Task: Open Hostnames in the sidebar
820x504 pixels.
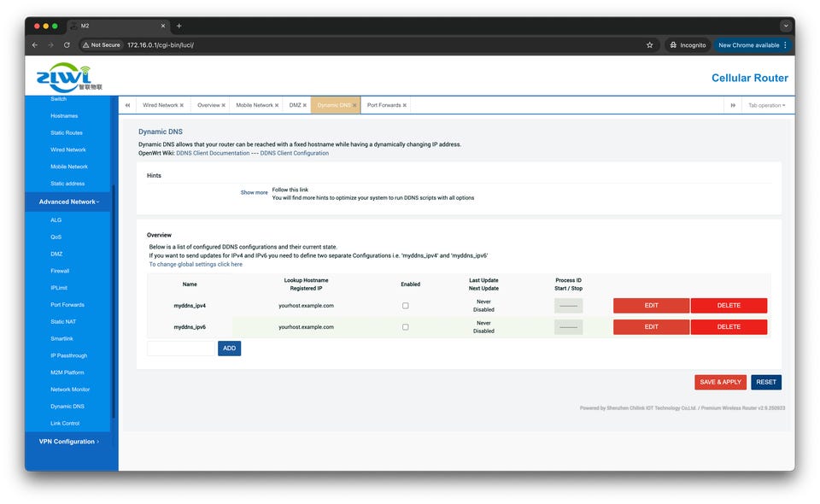Action: coord(64,116)
